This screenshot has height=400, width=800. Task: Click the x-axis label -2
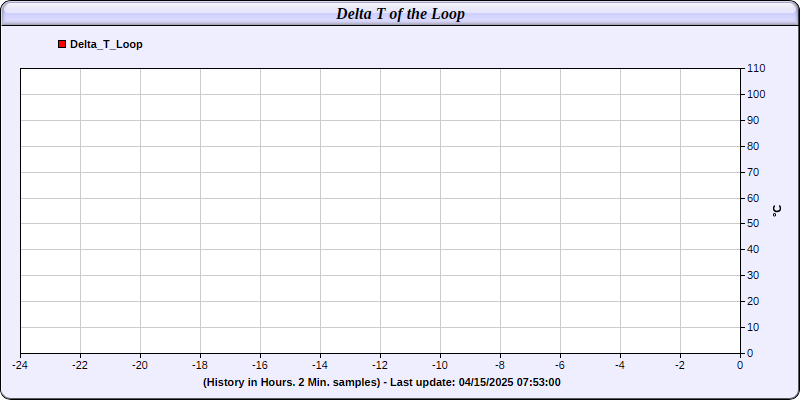pyautogui.click(x=680, y=365)
